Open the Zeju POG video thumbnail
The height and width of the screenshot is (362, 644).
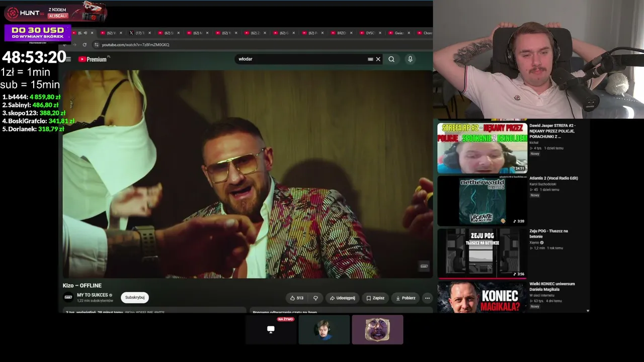click(482, 253)
